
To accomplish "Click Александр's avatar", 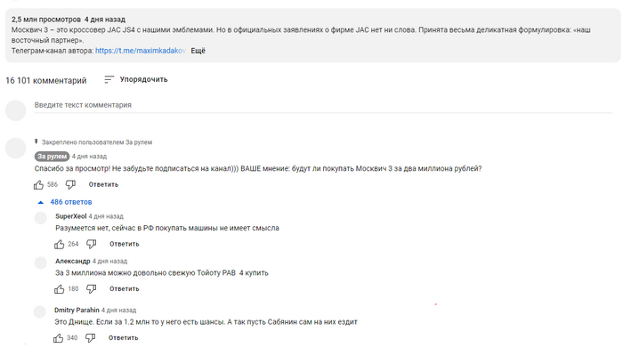I will (x=41, y=263).
